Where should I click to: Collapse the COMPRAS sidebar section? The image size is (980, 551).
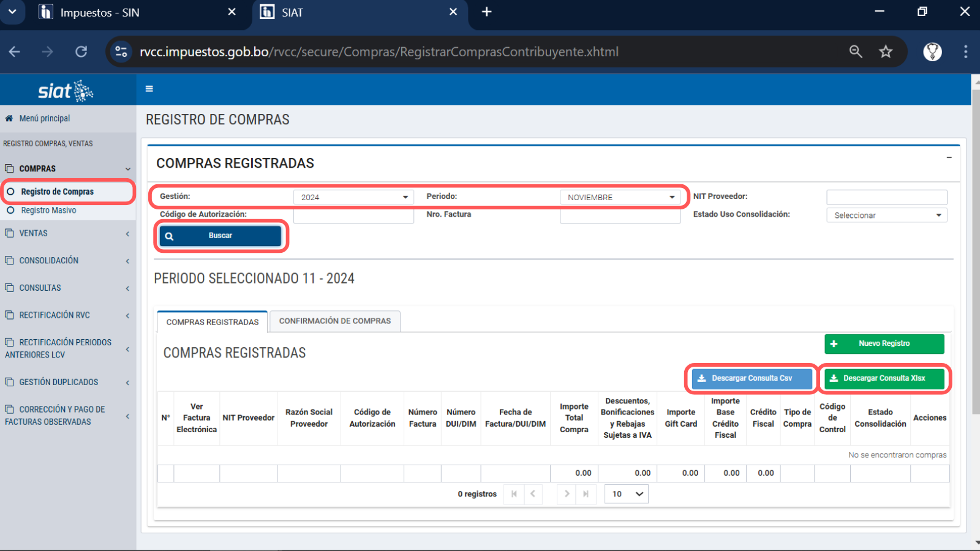128,169
